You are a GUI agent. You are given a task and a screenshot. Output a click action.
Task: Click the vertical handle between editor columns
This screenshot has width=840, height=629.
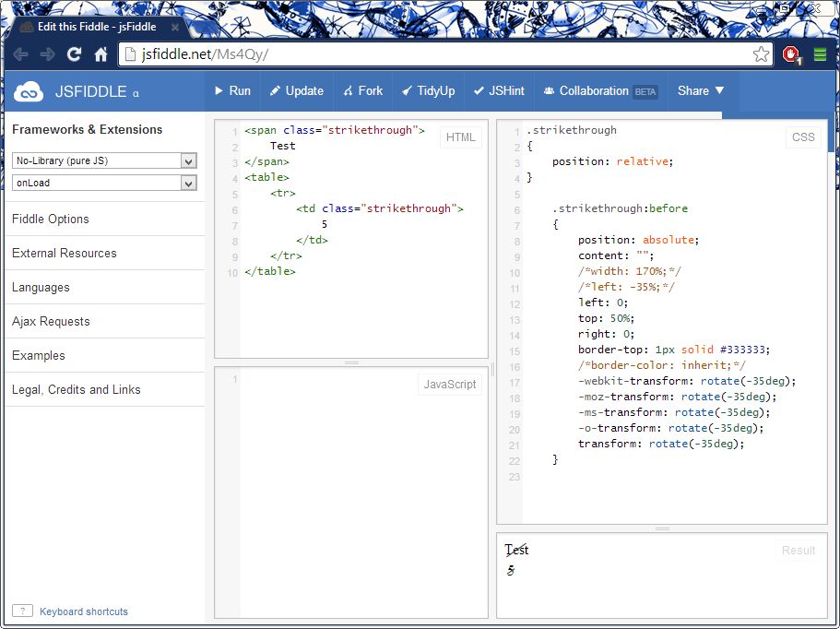pyautogui.click(x=492, y=369)
